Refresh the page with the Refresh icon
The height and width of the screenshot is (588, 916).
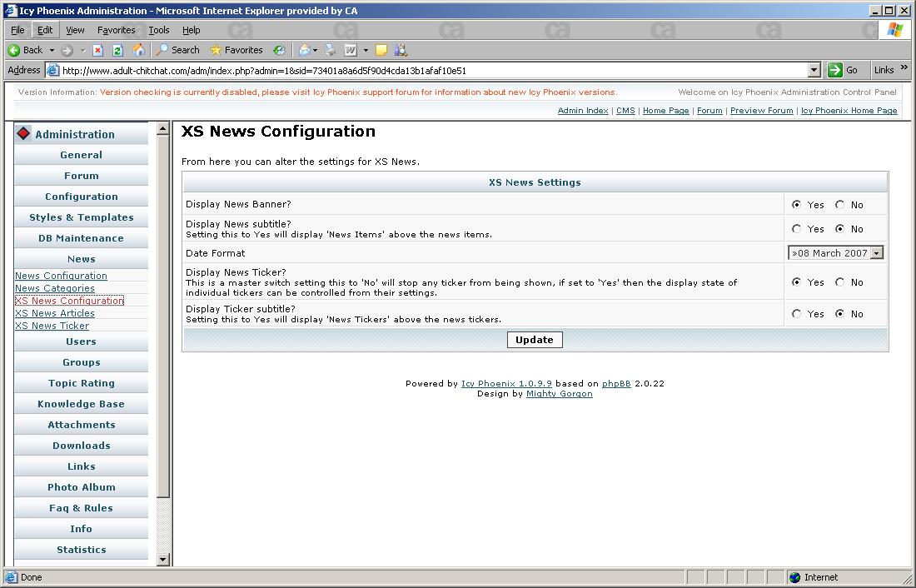[117, 50]
